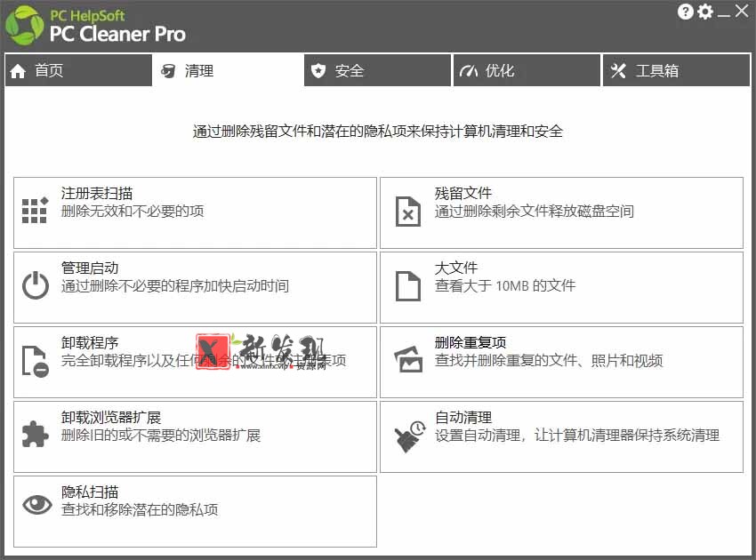Image resolution: width=756 pixels, height=560 pixels.
Task: Click the PC Cleaner Pro title text
Action: pyautogui.click(x=117, y=34)
